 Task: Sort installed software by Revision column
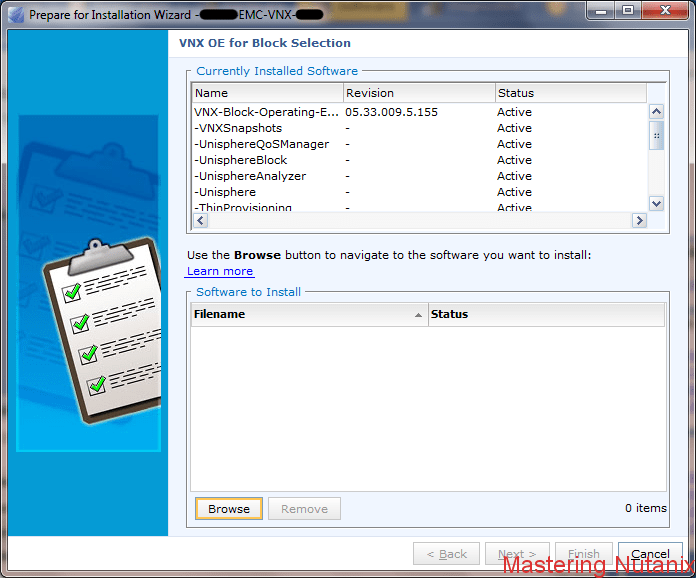419,93
